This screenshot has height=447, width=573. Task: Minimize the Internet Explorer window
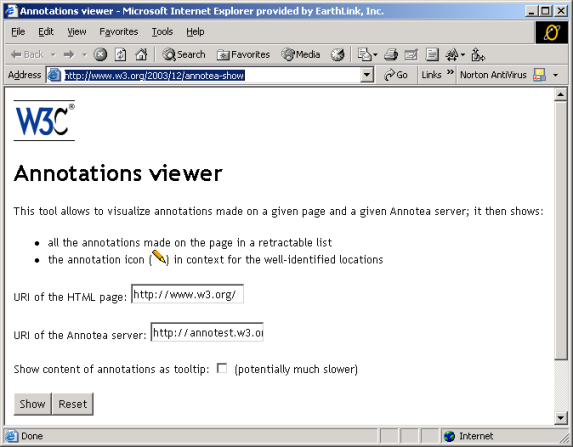coord(531,11)
